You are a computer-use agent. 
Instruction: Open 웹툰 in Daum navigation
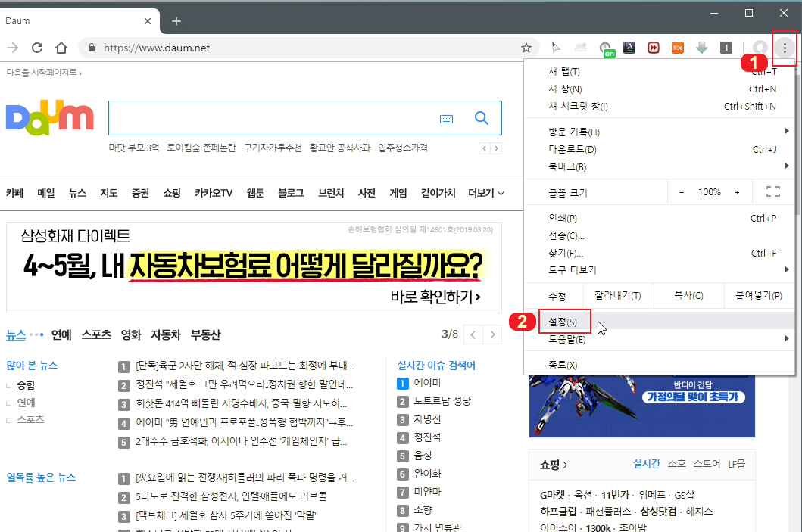click(255, 193)
